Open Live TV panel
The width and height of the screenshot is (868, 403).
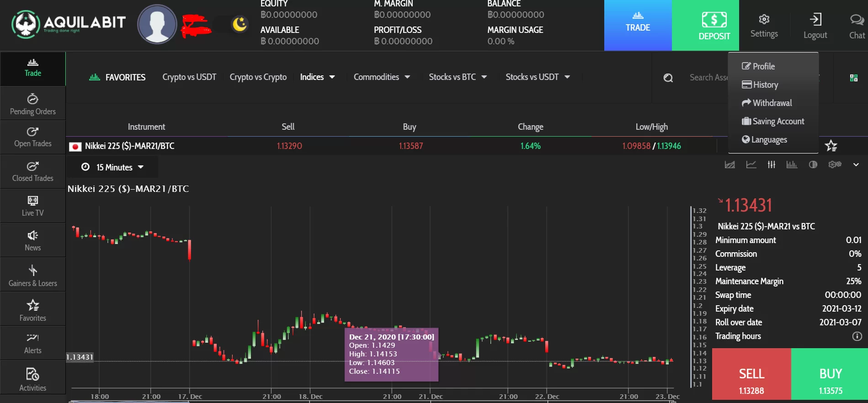click(x=33, y=206)
